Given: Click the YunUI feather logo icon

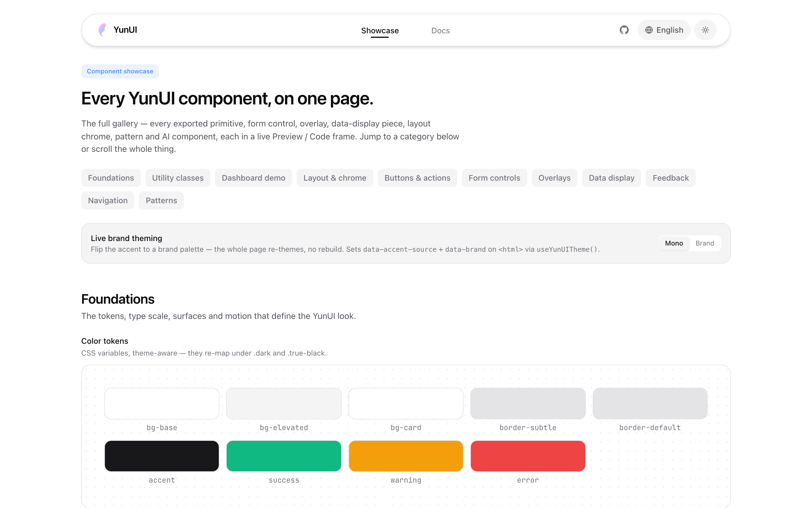Looking at the screenshot, I should tap(102, 30).
